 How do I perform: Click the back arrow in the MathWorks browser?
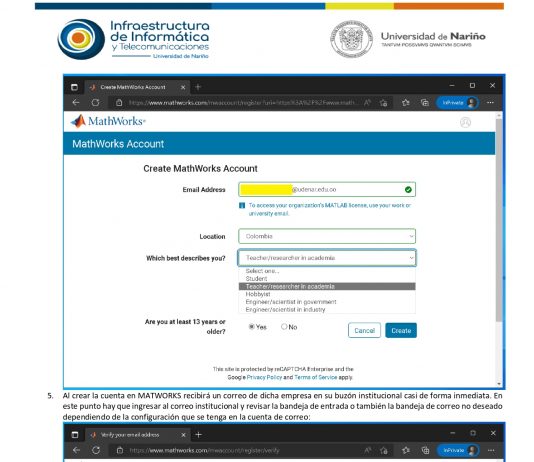pos(76,102)
